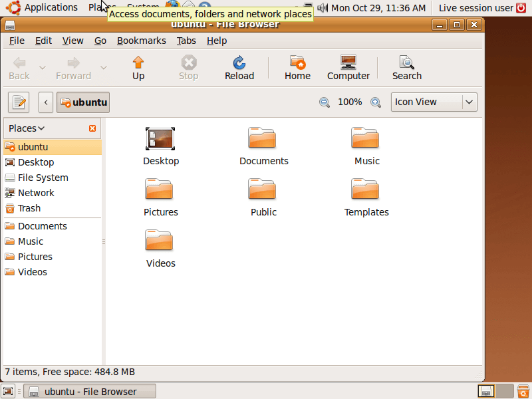Image resolution: width=532 pixels, height=399 pixels.
Task: Select ubuntu - File Browser taskbar button
Action: click(90, 392)
